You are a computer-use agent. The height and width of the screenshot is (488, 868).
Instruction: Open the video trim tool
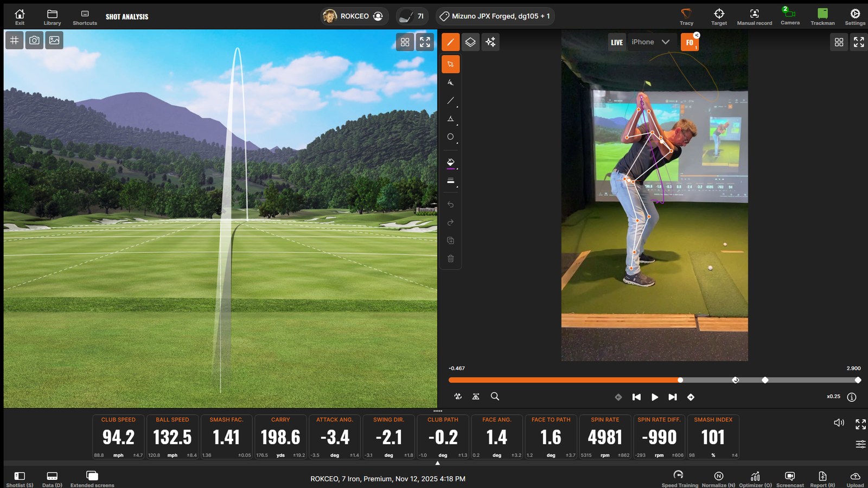pos(458,396)
